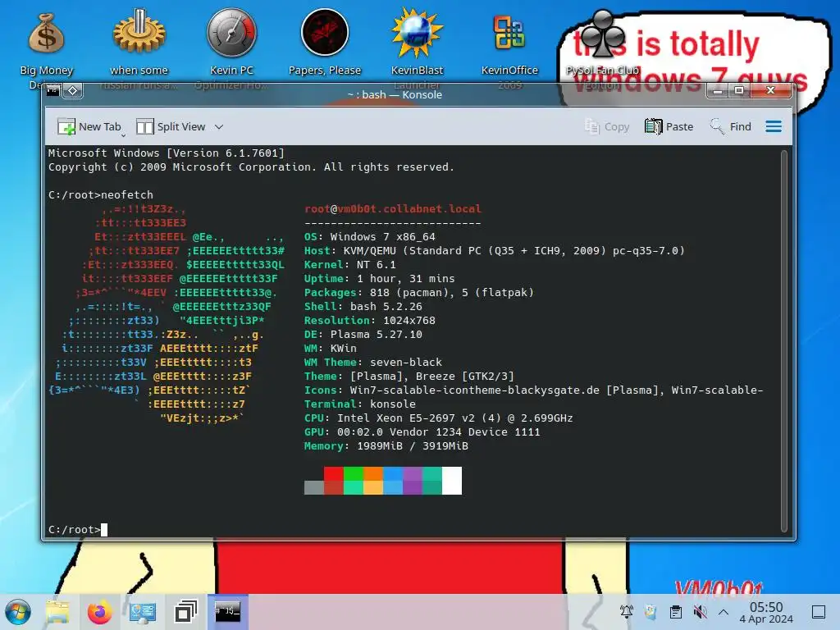The width and height of the screenshot is (840, 630).
Task: Open the clipboard tray icon
Action: pos(676,612)
